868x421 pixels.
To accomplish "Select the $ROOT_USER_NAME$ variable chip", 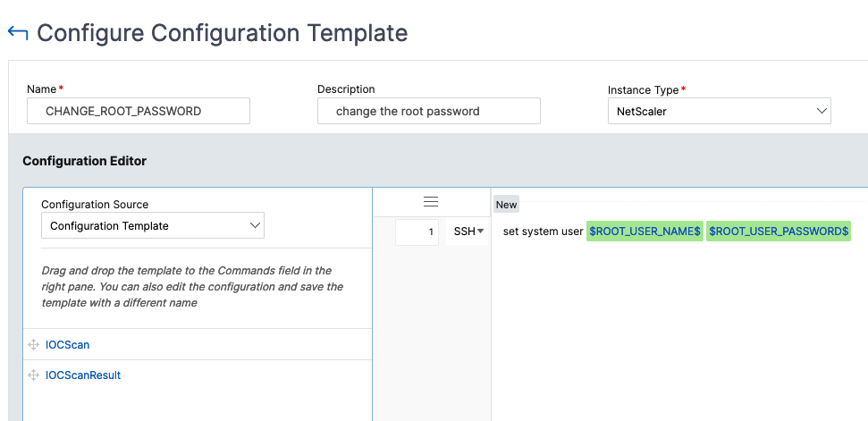I will click(x=645, y=232).
